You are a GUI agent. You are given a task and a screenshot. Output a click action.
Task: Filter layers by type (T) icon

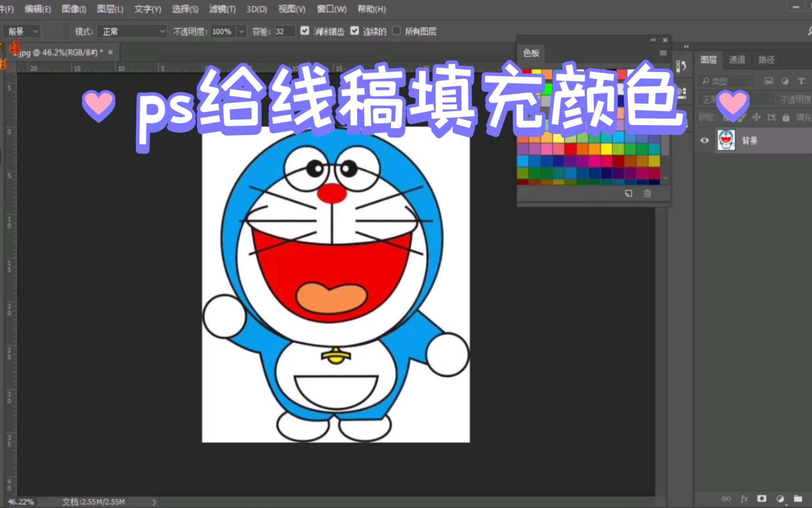pos(801,81)
